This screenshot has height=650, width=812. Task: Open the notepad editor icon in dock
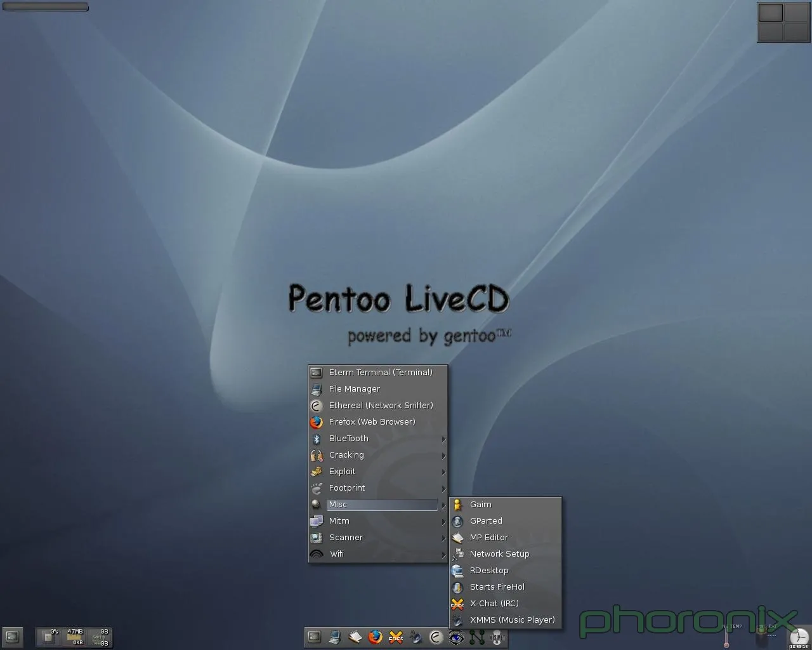(355, 637)
